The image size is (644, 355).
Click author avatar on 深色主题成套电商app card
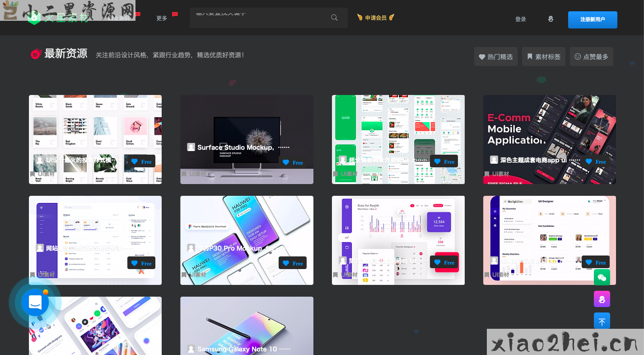point(494,160)
